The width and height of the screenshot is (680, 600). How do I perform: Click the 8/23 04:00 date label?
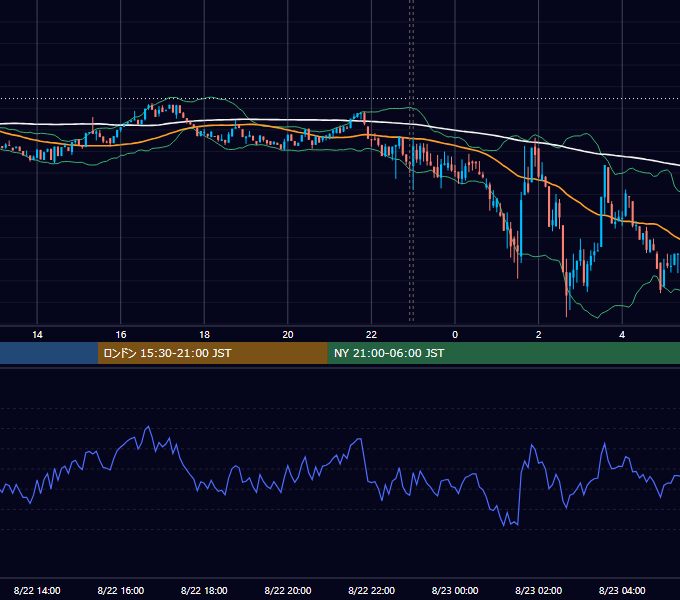pos(622,590)
